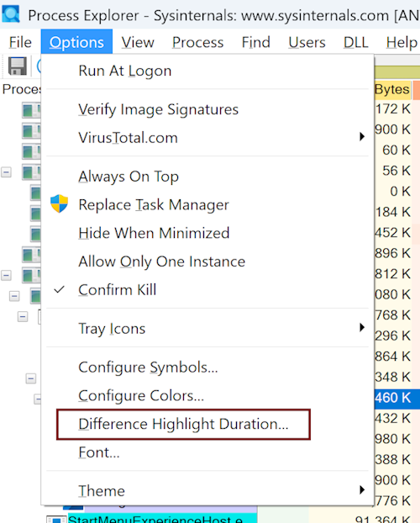Toggle Allow Only One Instance
Screen dimensions: 420x523
coord(207,261)
